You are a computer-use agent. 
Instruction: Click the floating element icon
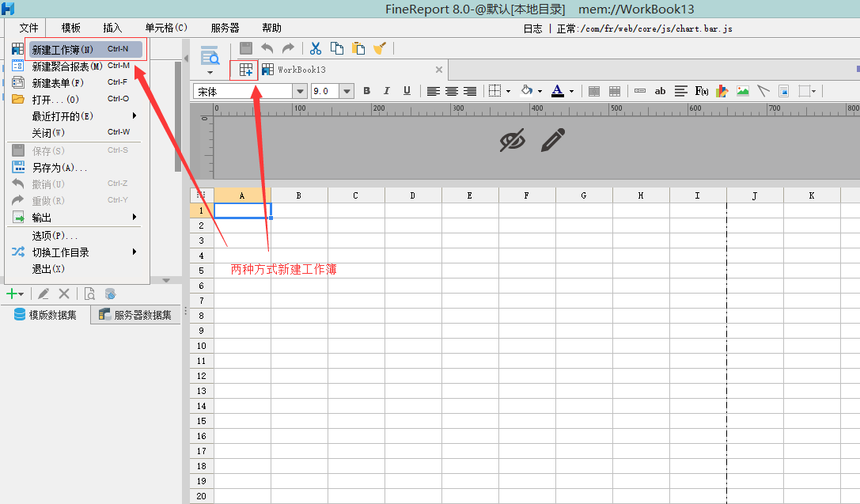click(804, 91)
